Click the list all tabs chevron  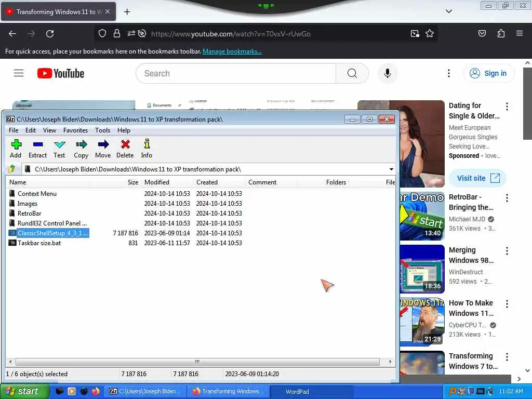(x=448, y=11)
